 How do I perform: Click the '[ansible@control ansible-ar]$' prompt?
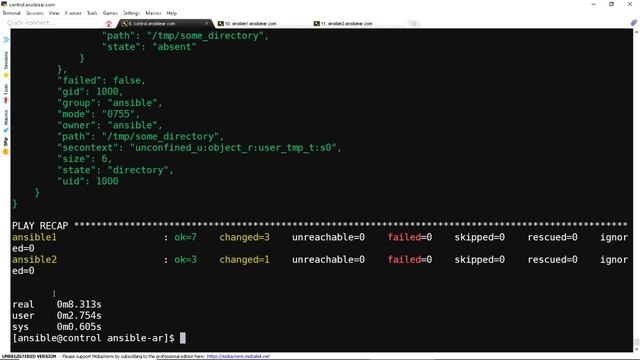tap(93, 338)
